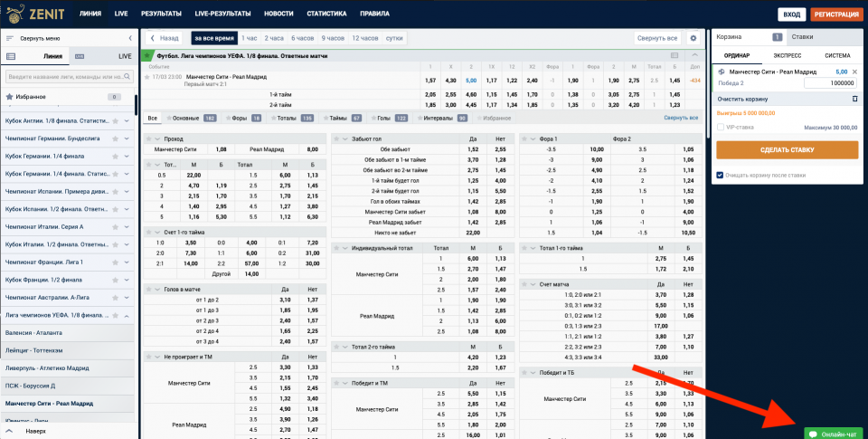The image size is (868, 439).
Task: Favorite Чемпионат Италии. Серия А with its star
Action: point(115,226)
